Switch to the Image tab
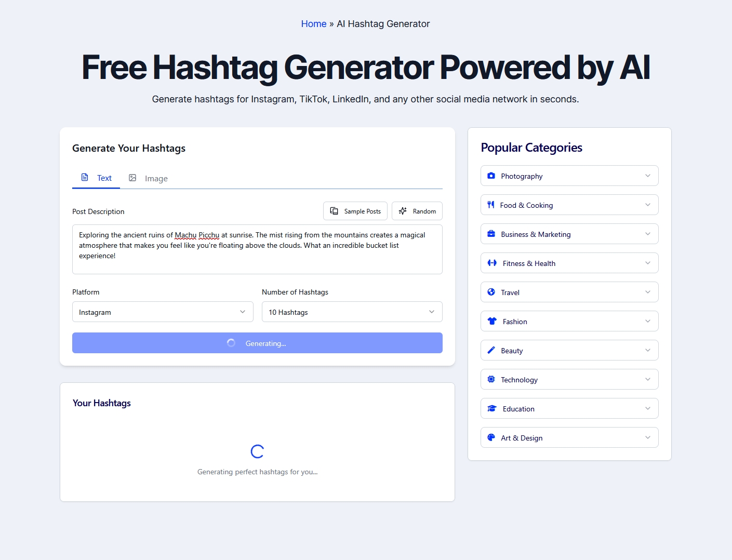 pos(148,178)
